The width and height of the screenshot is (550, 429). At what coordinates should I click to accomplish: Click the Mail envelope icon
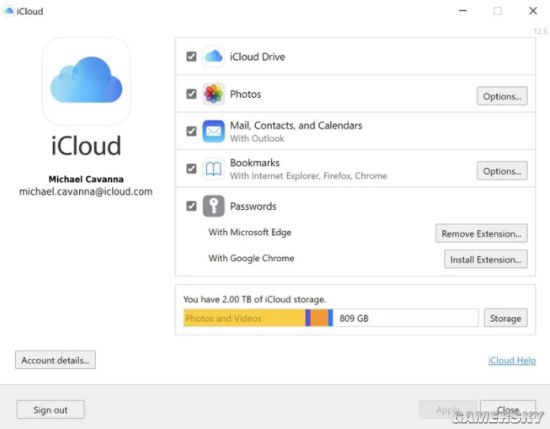click(213, 131)
